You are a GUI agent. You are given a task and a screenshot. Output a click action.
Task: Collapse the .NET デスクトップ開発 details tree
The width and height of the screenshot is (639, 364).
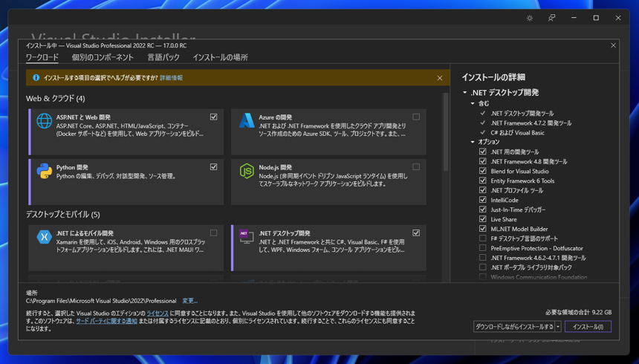[x=464, y=93]
